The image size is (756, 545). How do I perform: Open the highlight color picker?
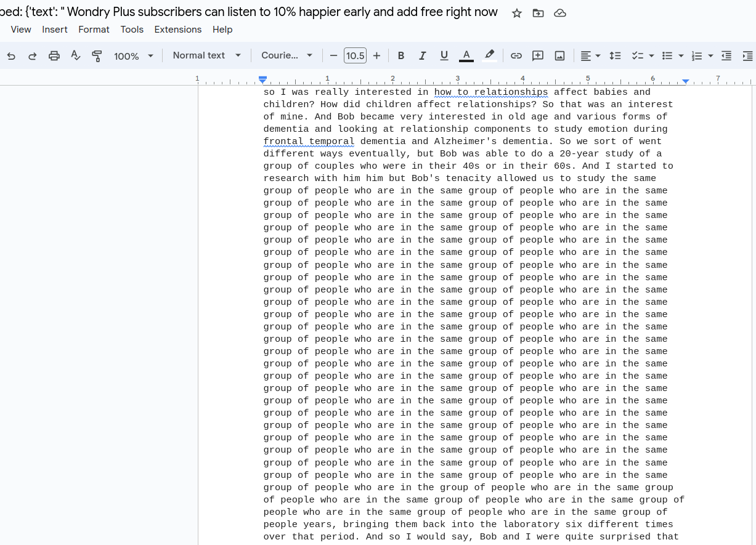point(489,56)
